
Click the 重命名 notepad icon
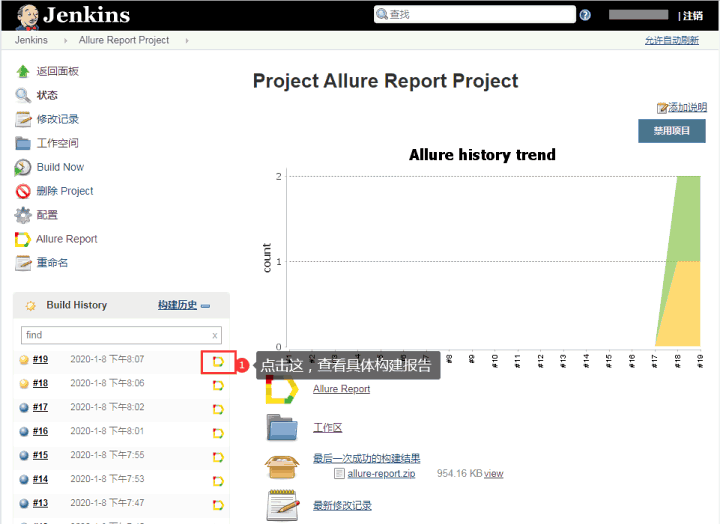point(23,263)
